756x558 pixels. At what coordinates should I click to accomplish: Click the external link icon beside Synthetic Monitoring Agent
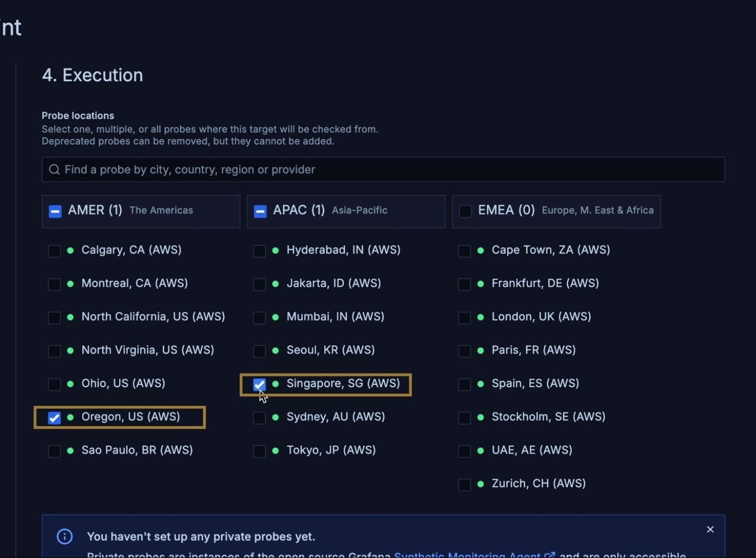tap(550, 555)
